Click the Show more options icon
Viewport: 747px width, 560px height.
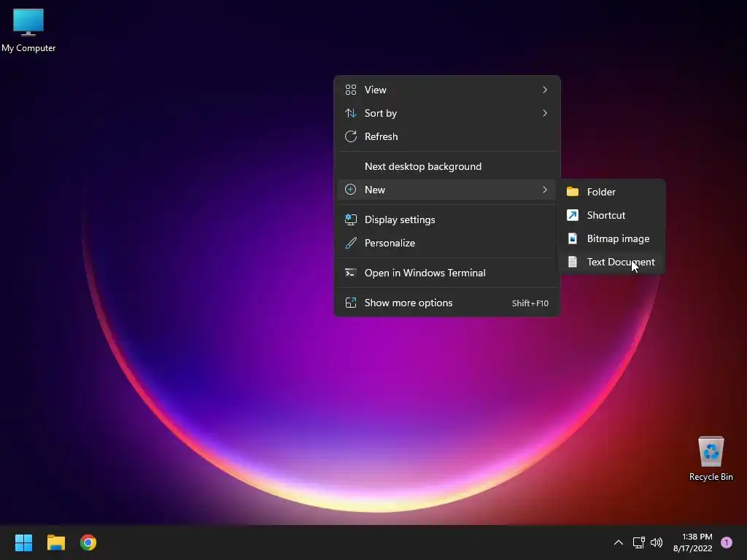pos(351,303)
